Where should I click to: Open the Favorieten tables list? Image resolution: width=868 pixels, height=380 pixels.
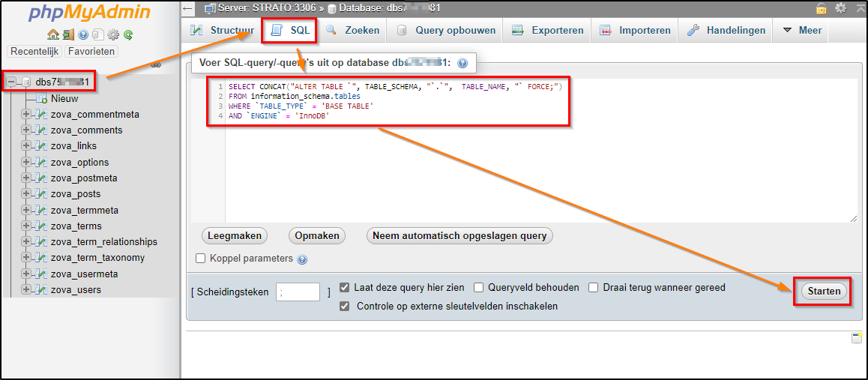point(91,52)
